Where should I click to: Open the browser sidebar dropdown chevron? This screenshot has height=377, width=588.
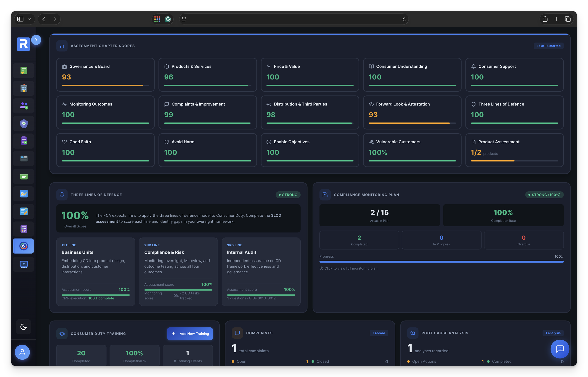click(x=29, y=19)
